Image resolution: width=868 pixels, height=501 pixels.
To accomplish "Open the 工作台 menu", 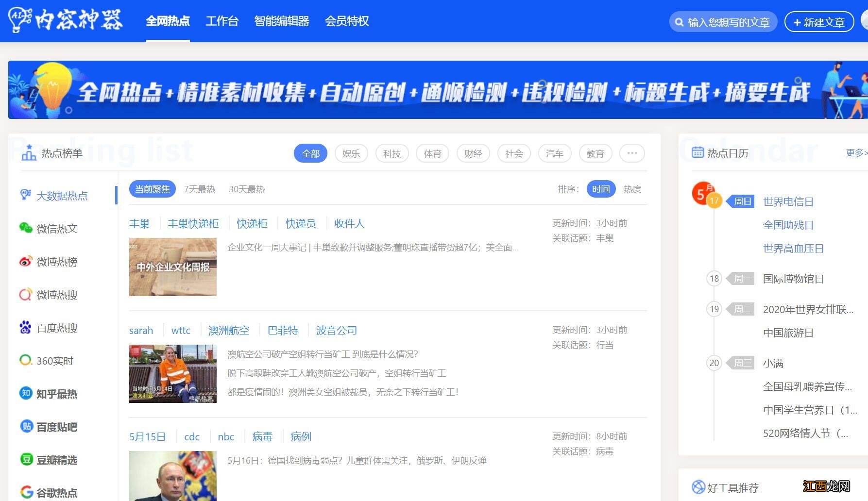I will 222,21.
